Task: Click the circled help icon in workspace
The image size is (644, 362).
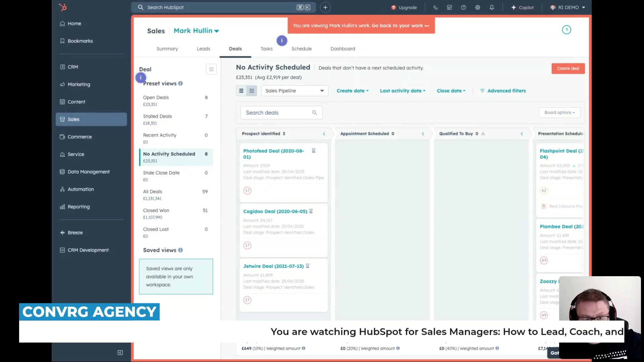Action: [x=566, y=30]
